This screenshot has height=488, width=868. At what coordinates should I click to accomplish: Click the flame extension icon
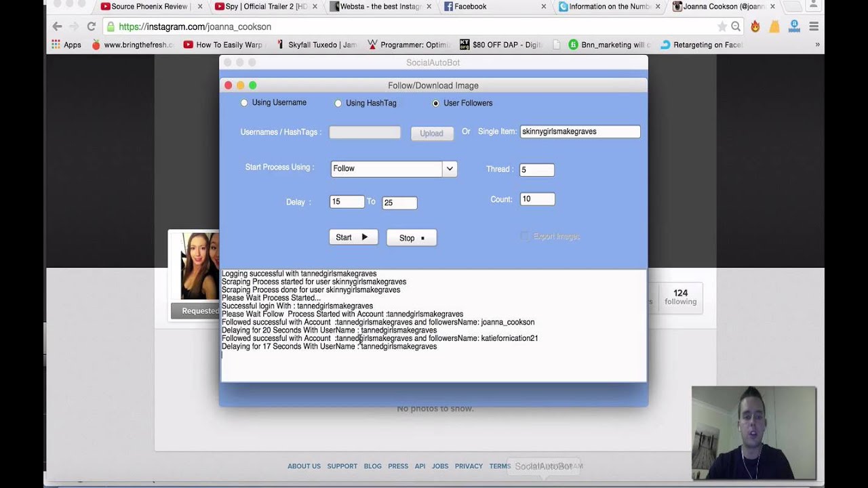pos(755,26)
